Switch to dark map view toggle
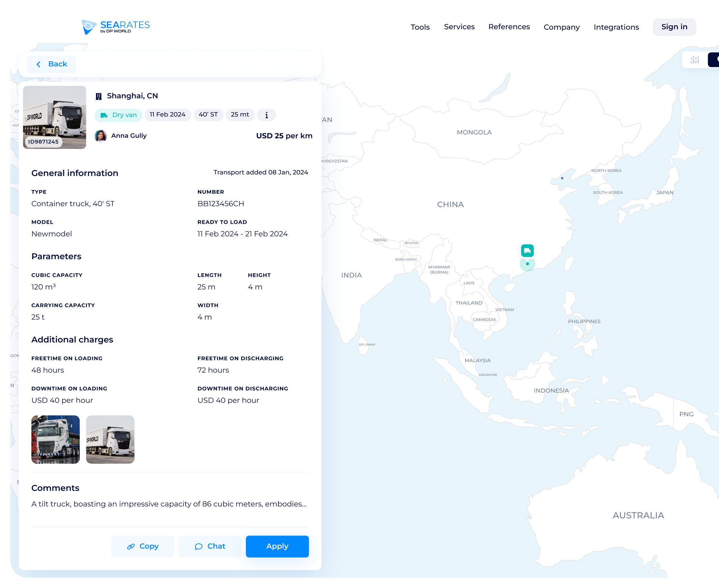The image size is (719, 588). coord(714,60)
